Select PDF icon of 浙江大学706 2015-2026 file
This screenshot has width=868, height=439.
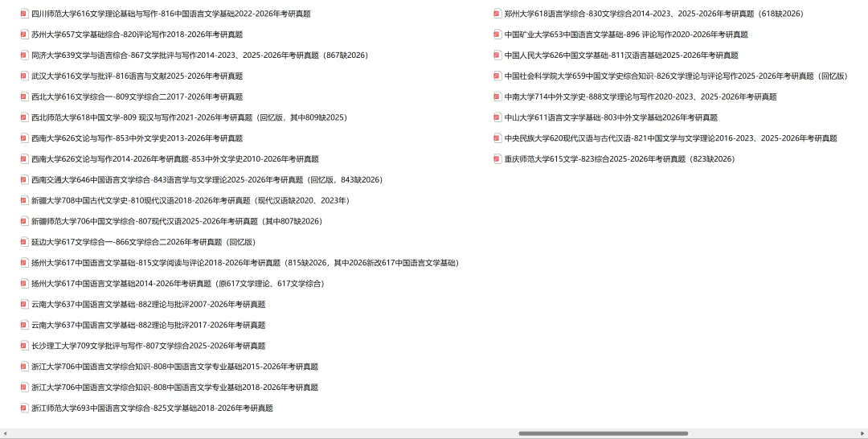[x=24, y=367]
